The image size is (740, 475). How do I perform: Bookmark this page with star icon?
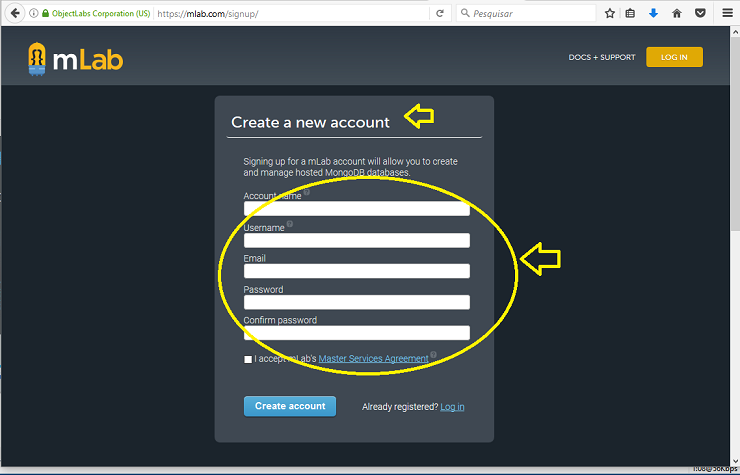610,13
